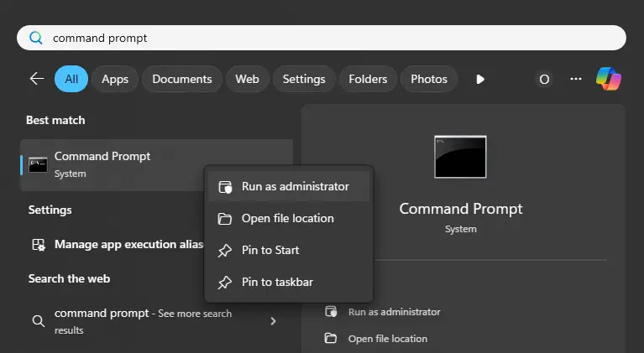Click the shield icon beside Run as administrator in the right pane
Viewport: 644px width, 353px height.
[331, 312]
